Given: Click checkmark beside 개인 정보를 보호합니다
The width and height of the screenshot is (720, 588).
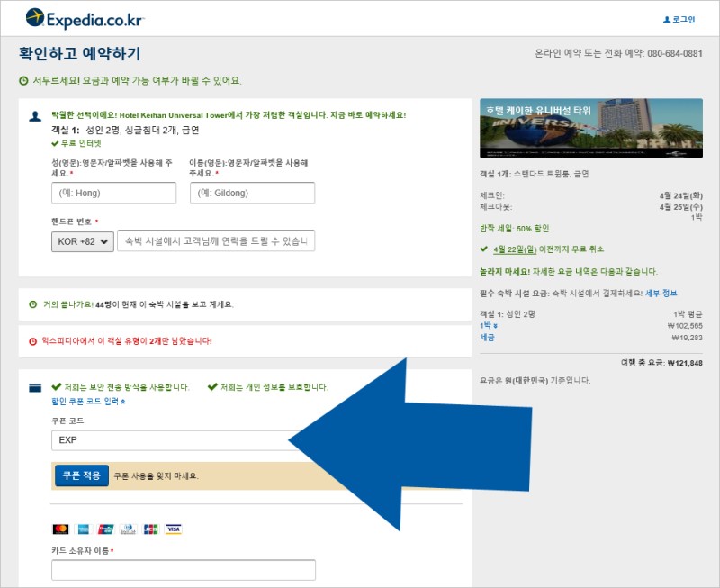Looking at the screenshot, I should click(212, 386).
